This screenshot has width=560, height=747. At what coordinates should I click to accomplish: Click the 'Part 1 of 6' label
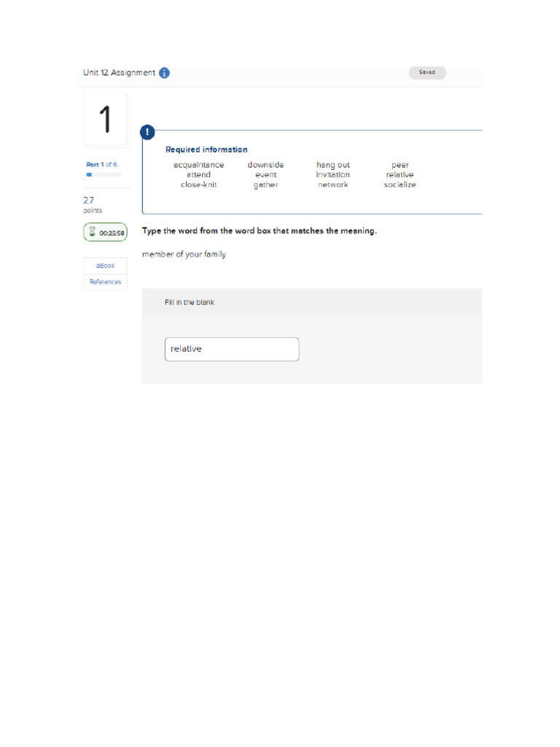tap(101, 164)
